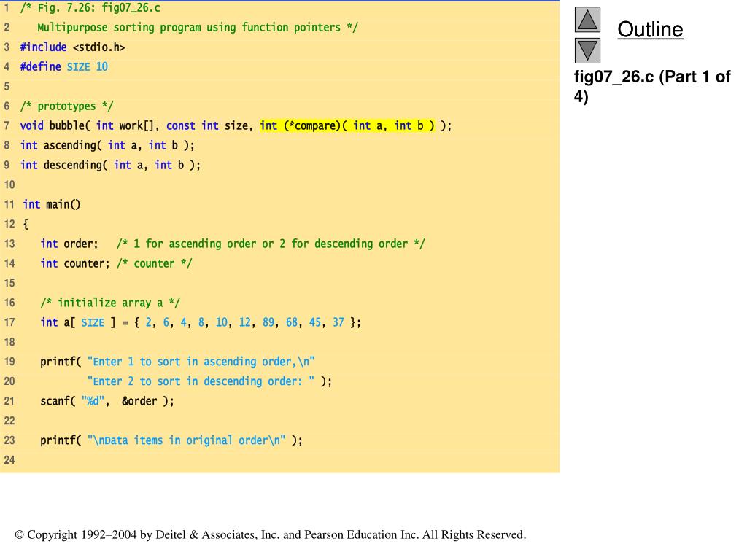The height and width of the screenshot is (560, 747).
Task: Click the 'int ascending( int a, int b );' line
Action: (x=107, y=145)
